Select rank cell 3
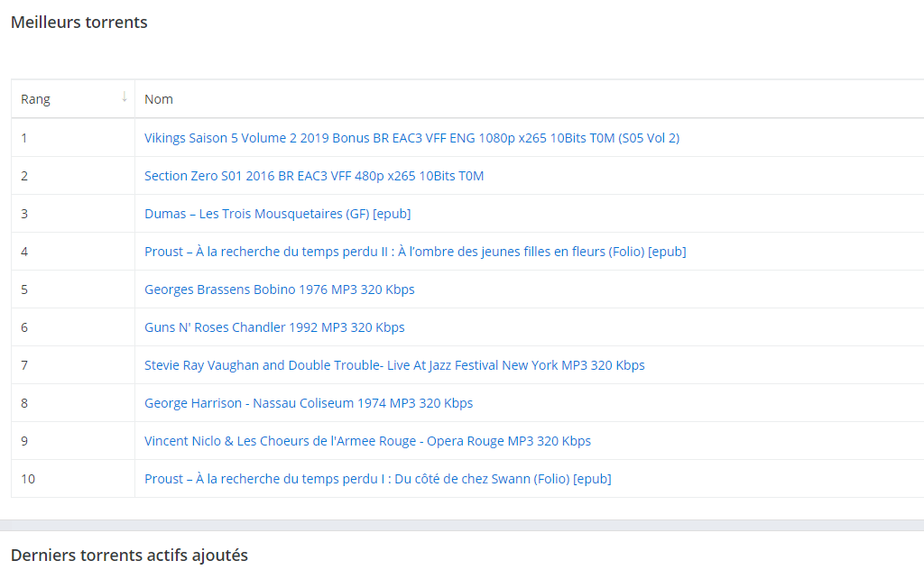924x579 pixels. [73, 214]
